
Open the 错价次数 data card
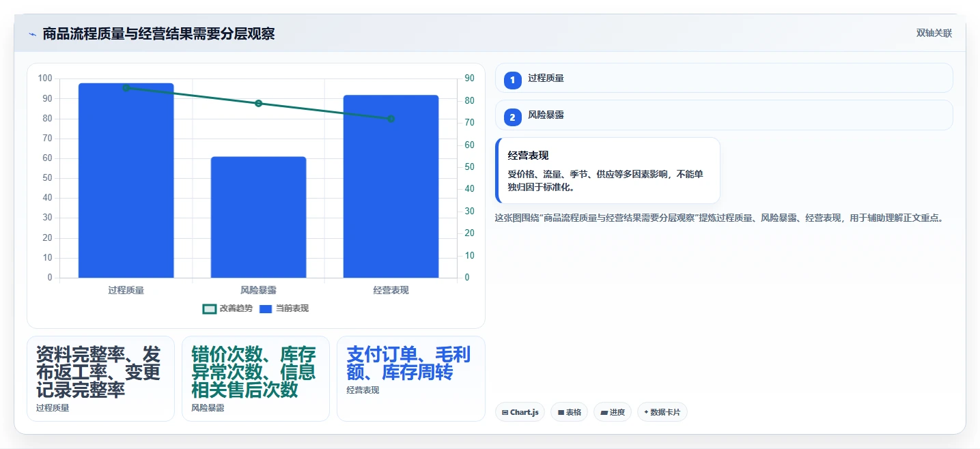(255, 379)
